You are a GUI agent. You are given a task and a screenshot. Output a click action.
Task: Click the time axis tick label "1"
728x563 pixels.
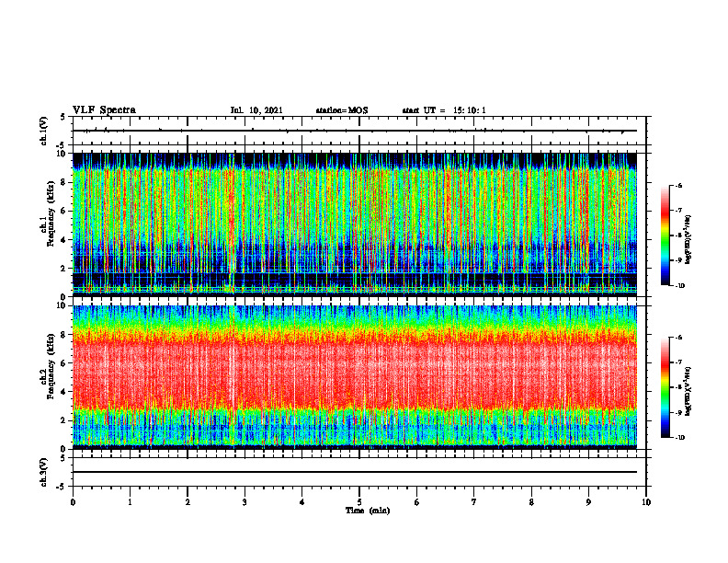130,502
